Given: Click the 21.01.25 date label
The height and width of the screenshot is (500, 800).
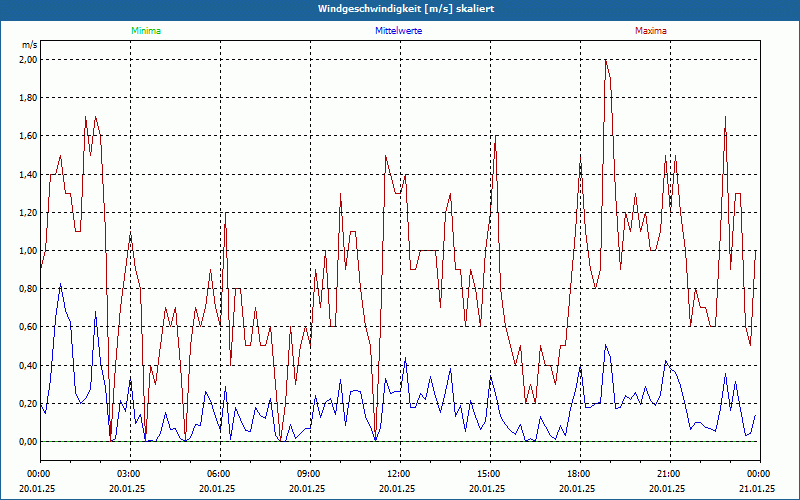Looking at the screenshot, I should [x=758, y=488].
